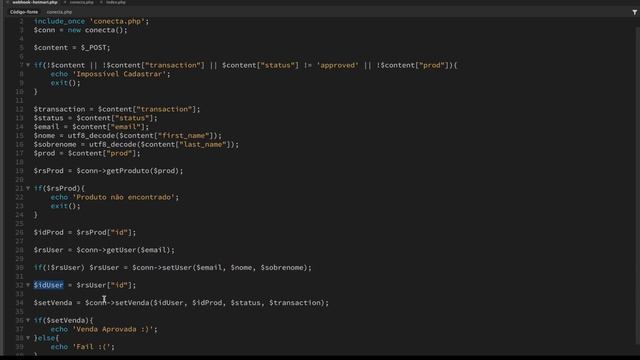Click the $nome utf8_decode first_name line
Viewport: 640px width, 360px height.
(x=128, y=136)
